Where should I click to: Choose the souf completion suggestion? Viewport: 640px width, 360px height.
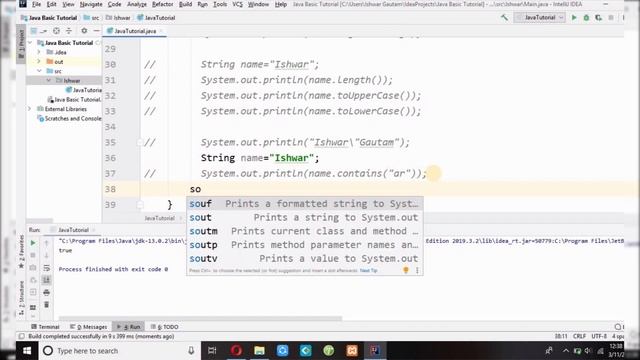point(304,204)
